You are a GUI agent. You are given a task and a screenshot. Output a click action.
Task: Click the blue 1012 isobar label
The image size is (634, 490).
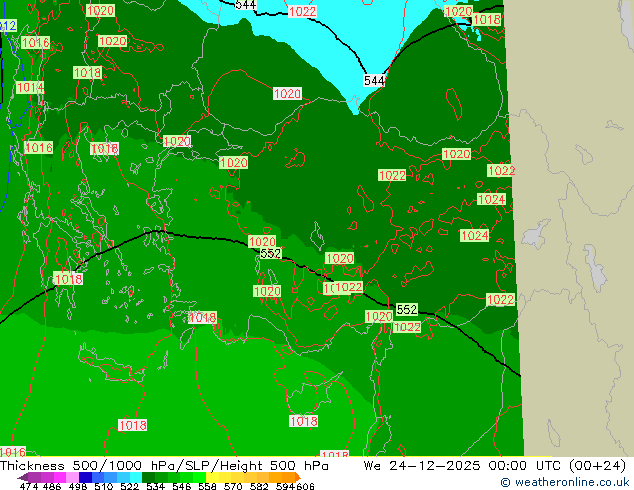(8, 26)
